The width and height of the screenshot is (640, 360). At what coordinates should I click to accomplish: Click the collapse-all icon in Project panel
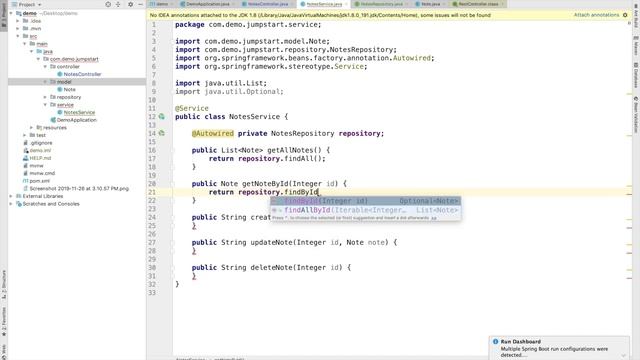118,4
